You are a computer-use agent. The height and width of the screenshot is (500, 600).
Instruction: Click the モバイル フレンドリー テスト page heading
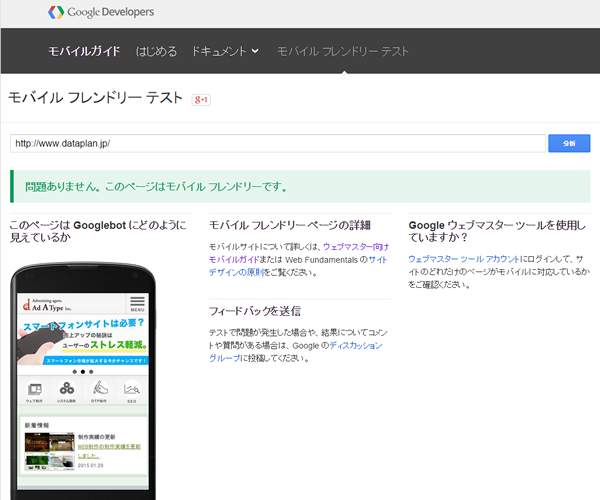tap(95, 98)
